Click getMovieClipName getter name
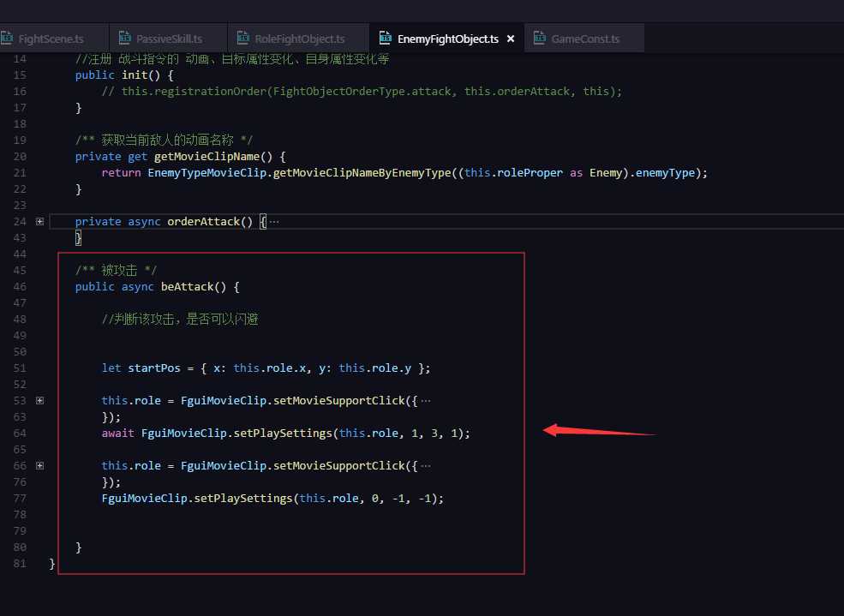The width and height of the screenshot is (844, 616). pos(207,157)
